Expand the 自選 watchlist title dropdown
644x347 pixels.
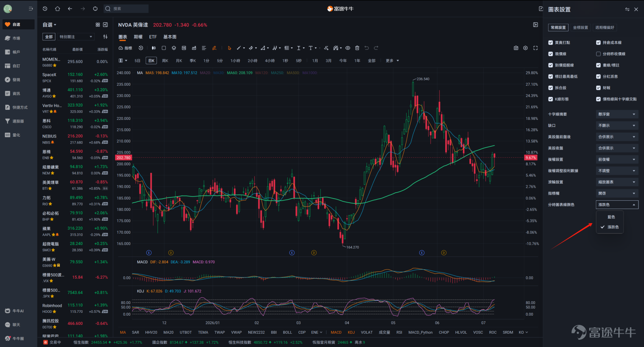(50, 25)
